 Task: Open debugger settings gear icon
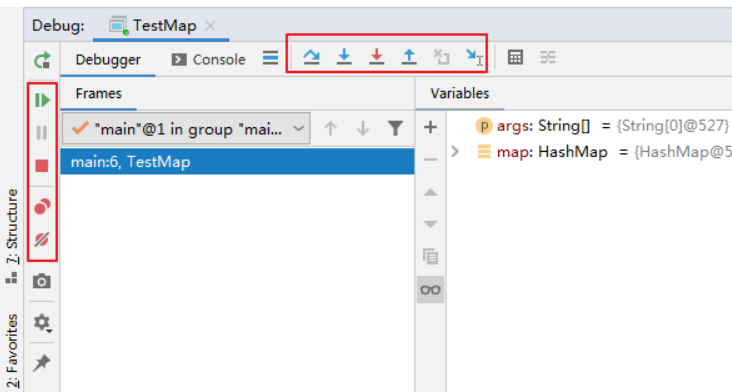42,322
